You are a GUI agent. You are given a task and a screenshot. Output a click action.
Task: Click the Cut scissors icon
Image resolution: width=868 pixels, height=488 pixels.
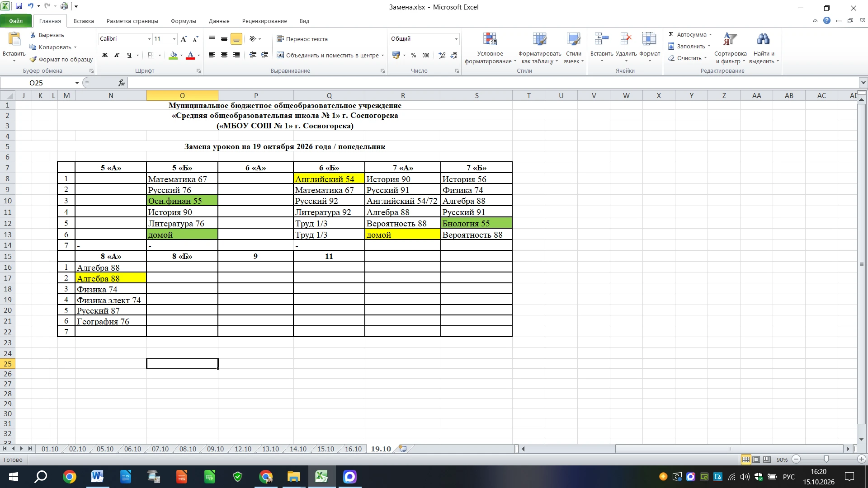[x=33, y=35]
